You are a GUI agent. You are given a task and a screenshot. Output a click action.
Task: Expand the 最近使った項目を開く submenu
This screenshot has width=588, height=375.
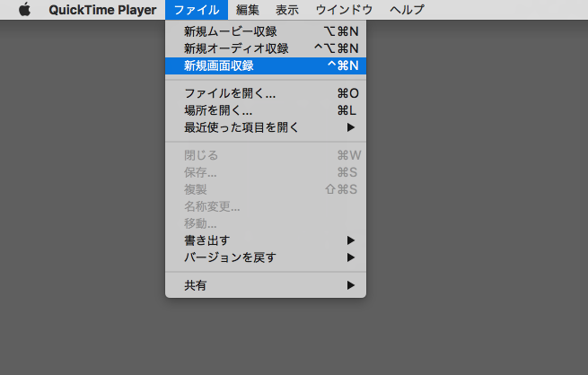pyautogui.click(x=266, y=127)
